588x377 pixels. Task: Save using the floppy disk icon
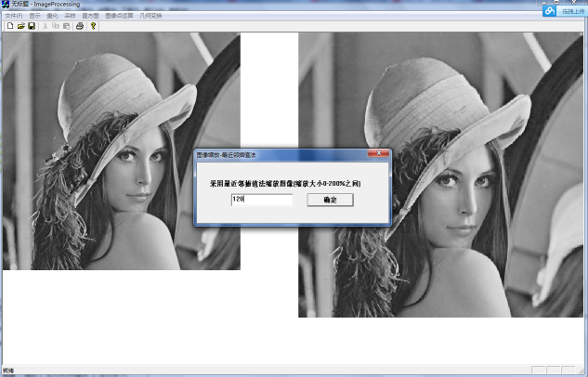click(32, 26)
